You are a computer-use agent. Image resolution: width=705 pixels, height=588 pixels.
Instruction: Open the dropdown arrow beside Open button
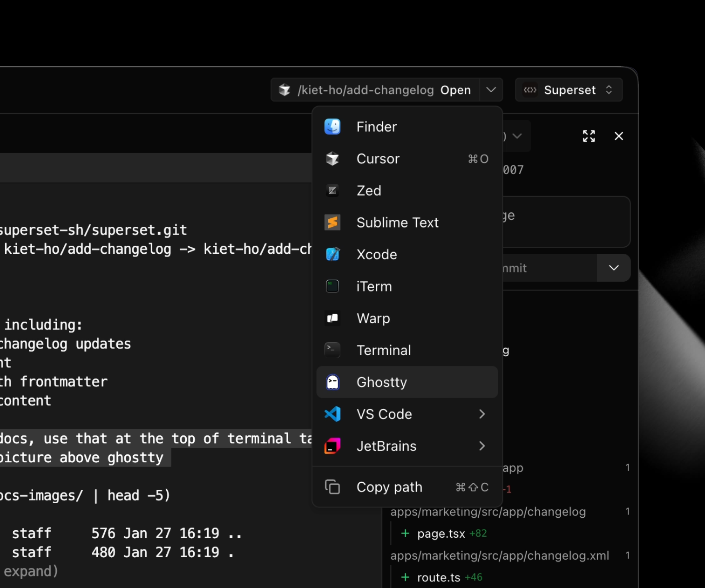(x=491, y=90)
